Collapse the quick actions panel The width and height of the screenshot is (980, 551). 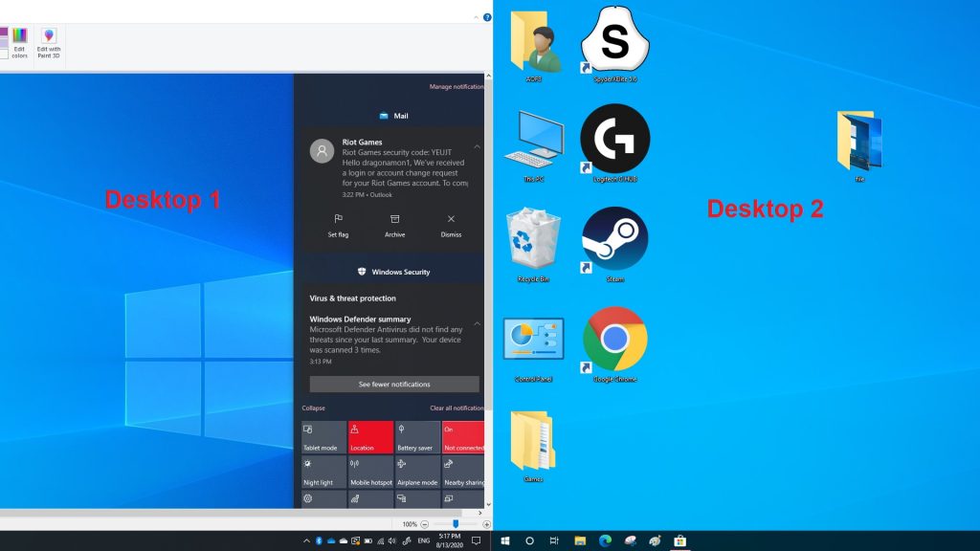pyautogui.click(x=313, y=408)
